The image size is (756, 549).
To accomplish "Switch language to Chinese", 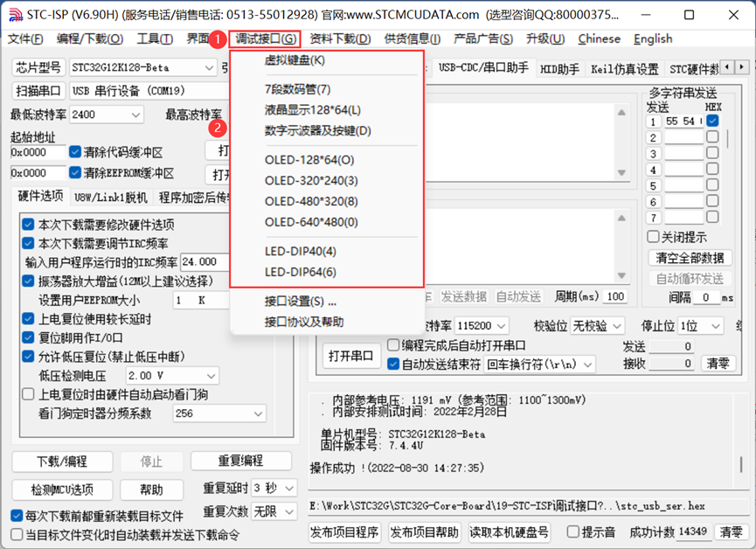I will pos(599,38).
